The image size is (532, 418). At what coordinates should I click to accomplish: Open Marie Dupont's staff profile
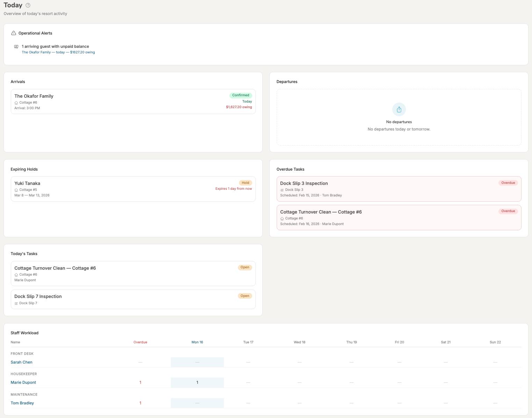coord(23,382)
